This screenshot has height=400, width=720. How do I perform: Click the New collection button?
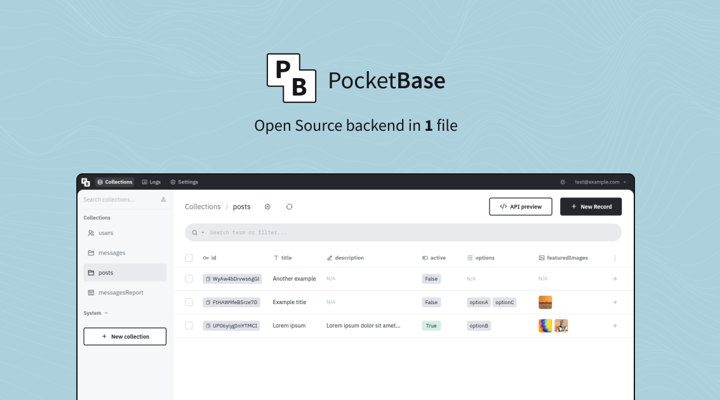(x=125, y=337)
